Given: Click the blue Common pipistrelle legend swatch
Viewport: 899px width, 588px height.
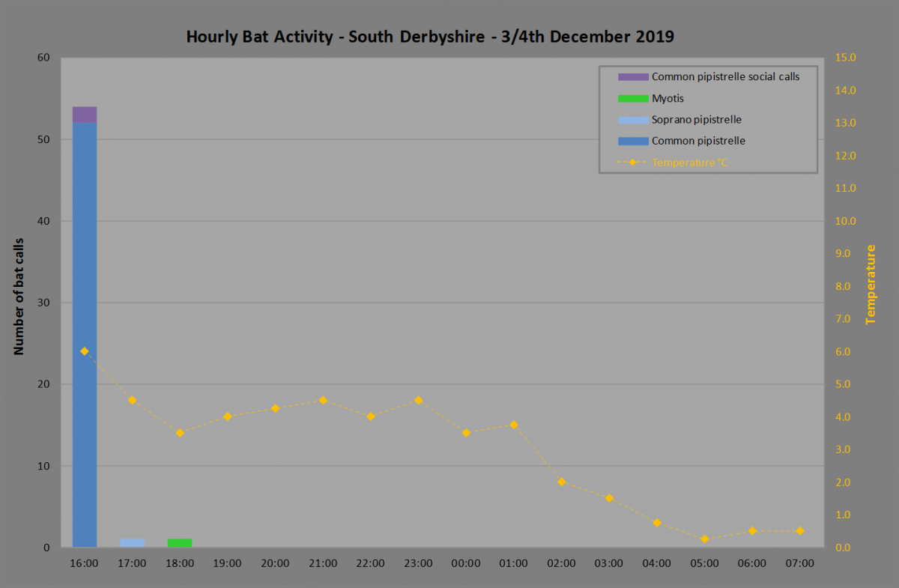Looking at the screenshot, I should click(633, 141).
